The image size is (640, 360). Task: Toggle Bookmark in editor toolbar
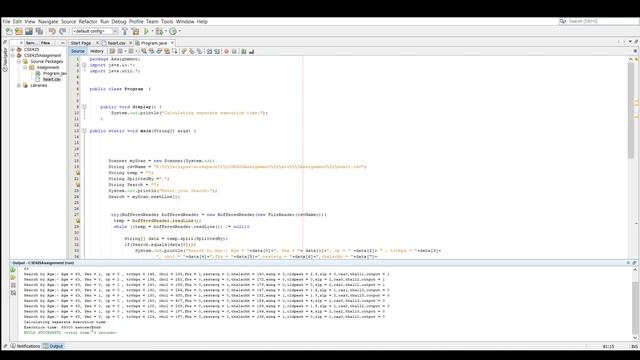pos(199,51)
